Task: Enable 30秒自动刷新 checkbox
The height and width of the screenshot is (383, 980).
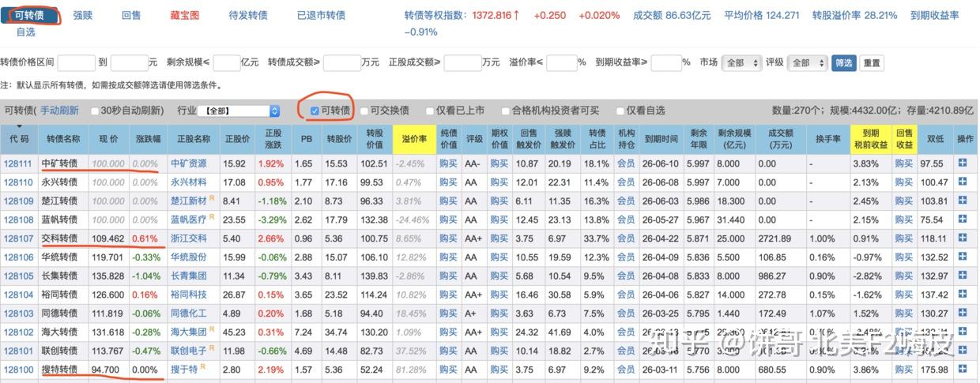Action: click(96, 111)
